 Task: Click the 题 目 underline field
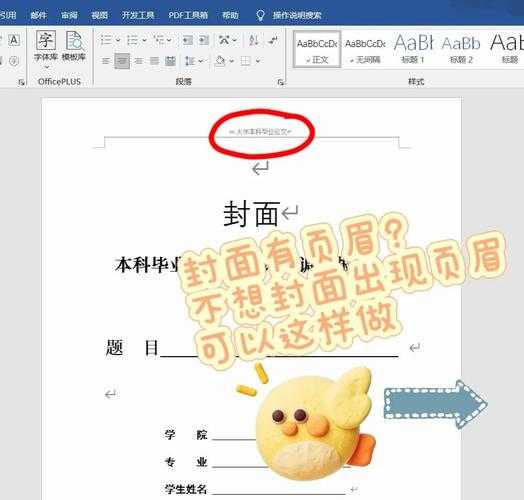pos(279,349)
